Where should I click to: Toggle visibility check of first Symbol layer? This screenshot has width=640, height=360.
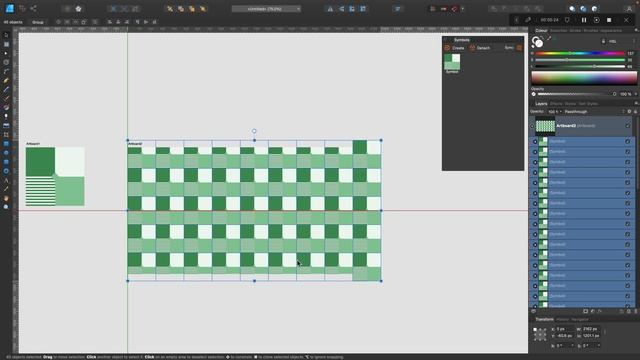point(628,142)
